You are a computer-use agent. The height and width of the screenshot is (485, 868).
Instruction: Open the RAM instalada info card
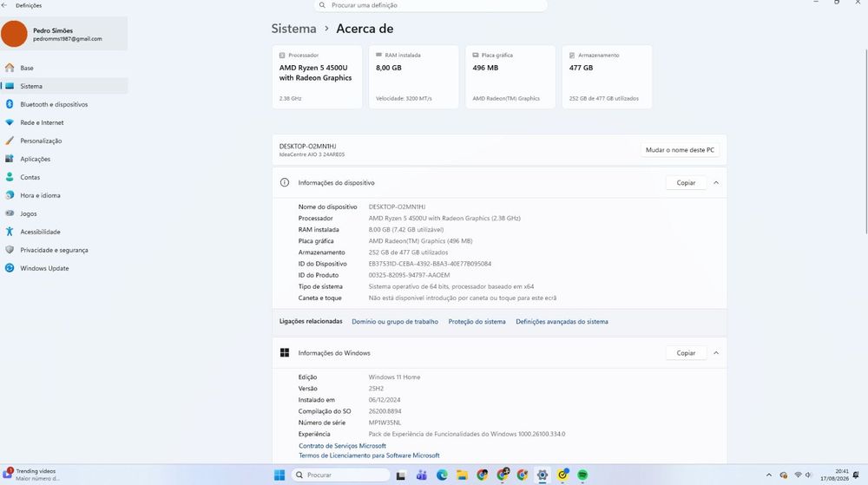413,77
